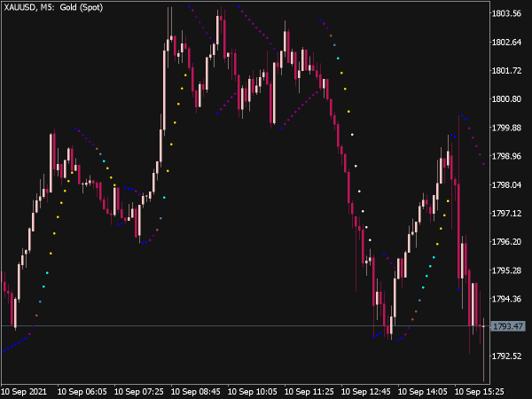The height and width of the screenshot is (399, 532).
Task: Click time axis label '10 Sep 11:25'
Action: (x=309, y=392)
